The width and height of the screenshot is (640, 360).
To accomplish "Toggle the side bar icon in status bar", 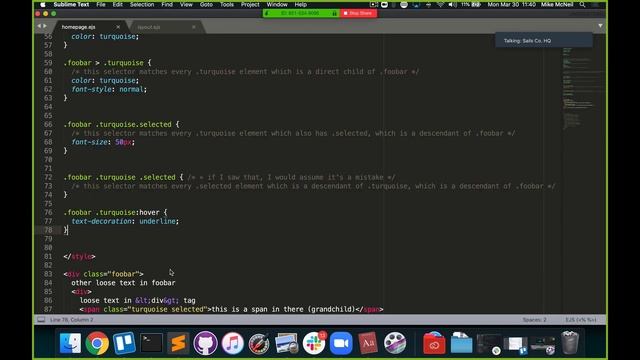I will (41, 320).
